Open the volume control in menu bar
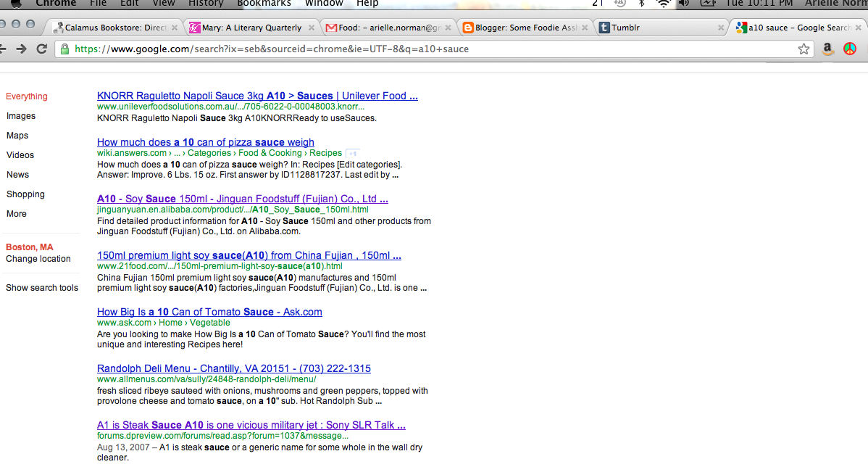The image size is (868, 467). (x=684, y=3)
